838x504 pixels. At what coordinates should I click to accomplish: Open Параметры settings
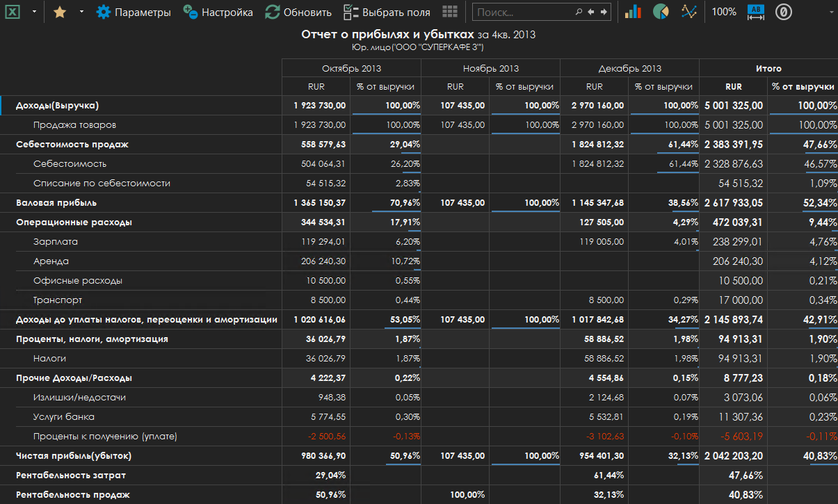[134, 12]
